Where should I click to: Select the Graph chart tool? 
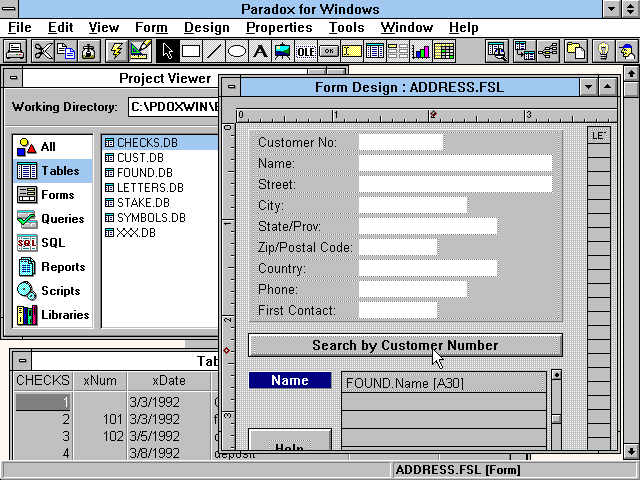(421, 51)
